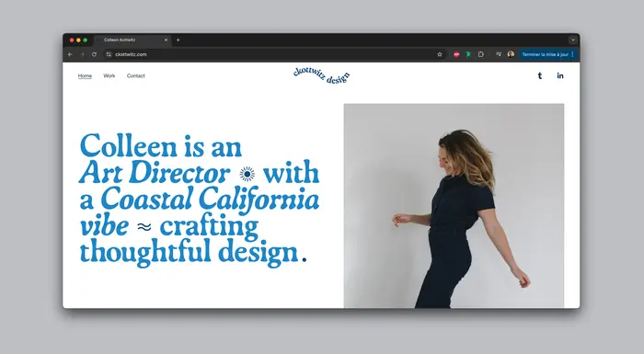Open the red ABP extension icon
This screenshot has width=644, height=354.
click(x=456, y=54)
